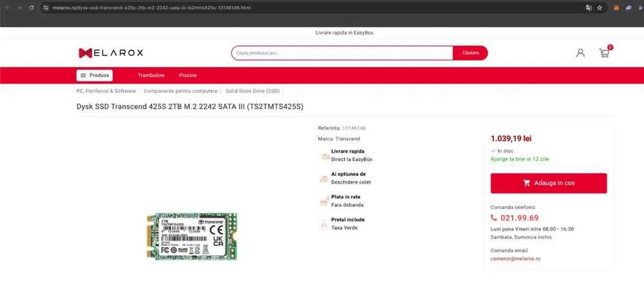Click the Cautare search button
Viewport: 644px width, 304px height.
tap(470, 53)
